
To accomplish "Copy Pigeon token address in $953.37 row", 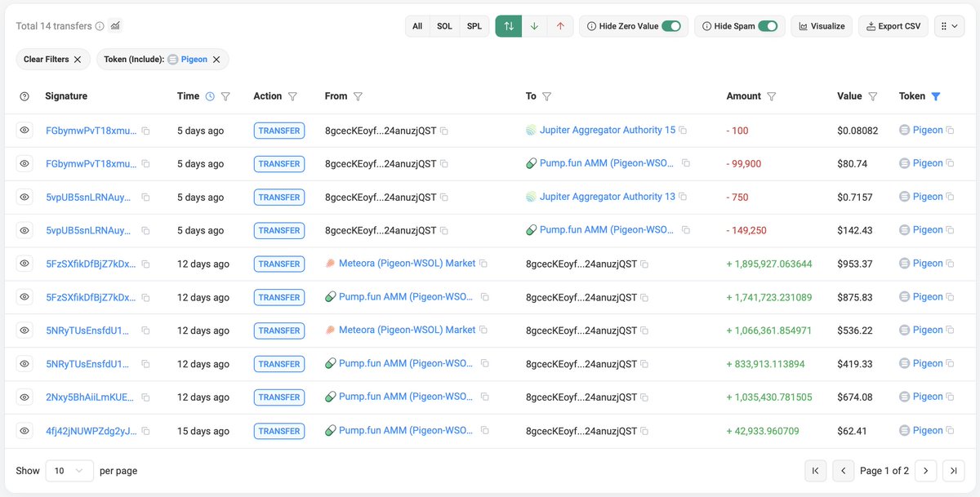I will pos(950,264).
